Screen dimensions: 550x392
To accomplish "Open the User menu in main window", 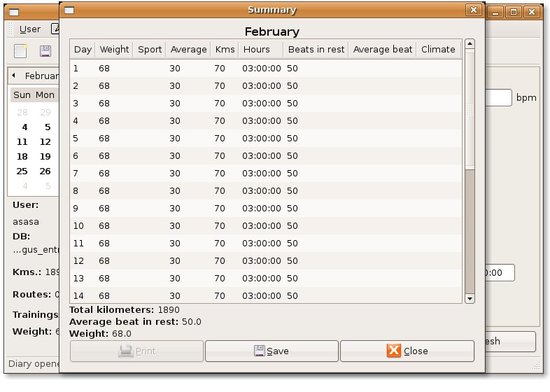I will pyautogui.click(x=30, y=29).
